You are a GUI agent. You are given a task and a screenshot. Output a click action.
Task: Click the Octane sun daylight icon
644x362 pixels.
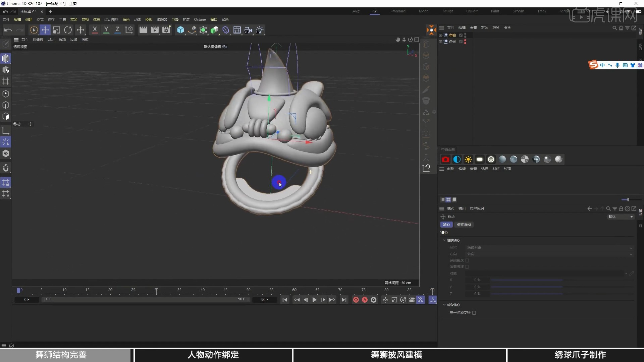point(468,160)
